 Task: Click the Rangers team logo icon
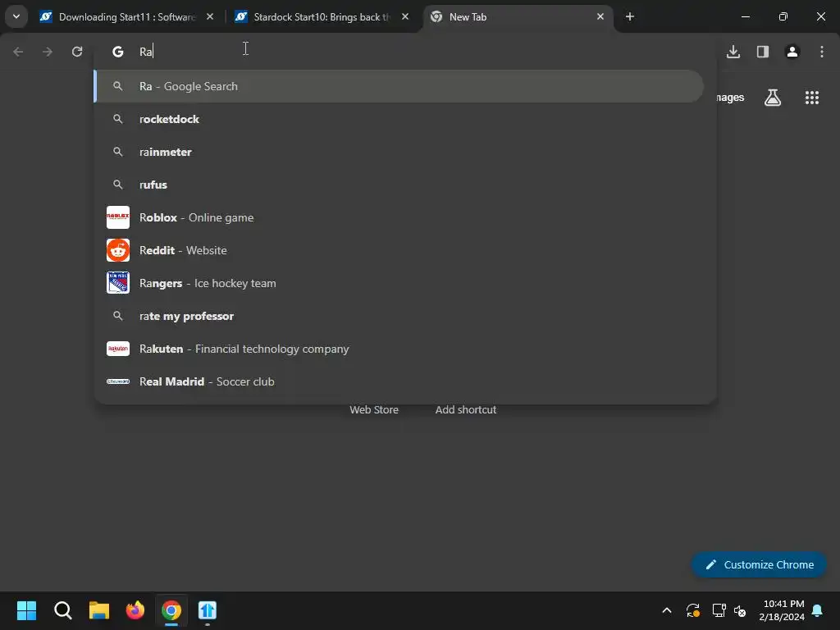[118, 283]
